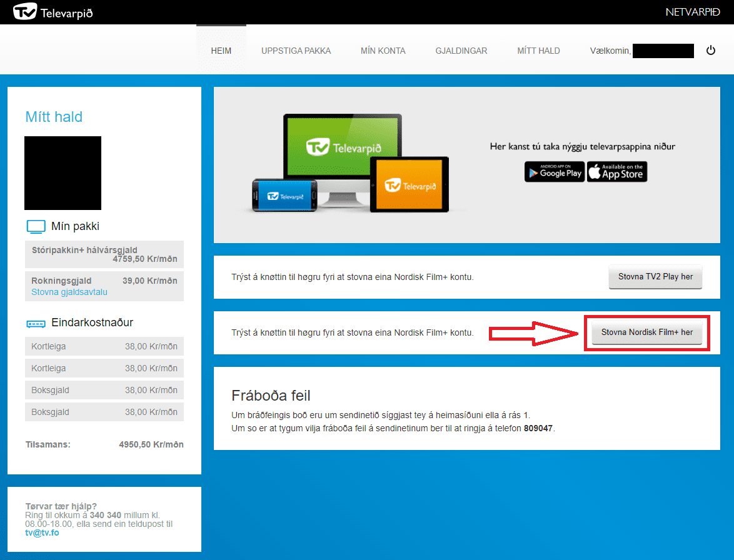Click the Televarpið logo in header
Screen dimensions: 734x560
[x=53, y=12]
